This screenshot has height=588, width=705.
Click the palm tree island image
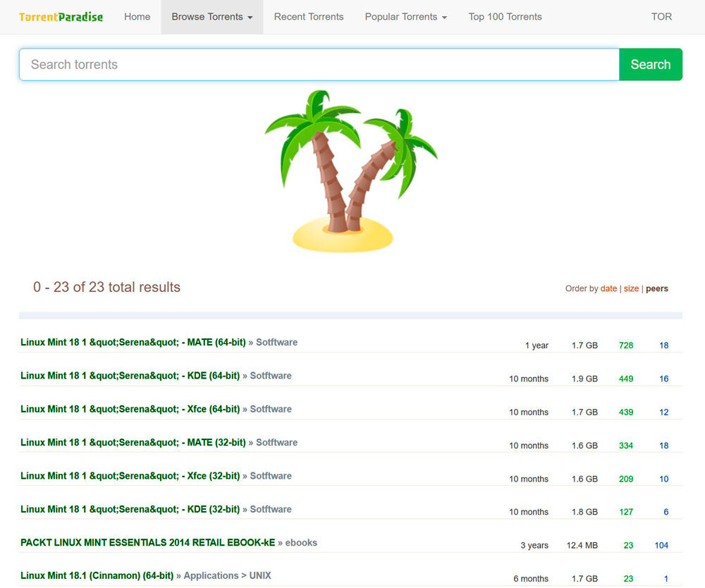tap(351, 171)
